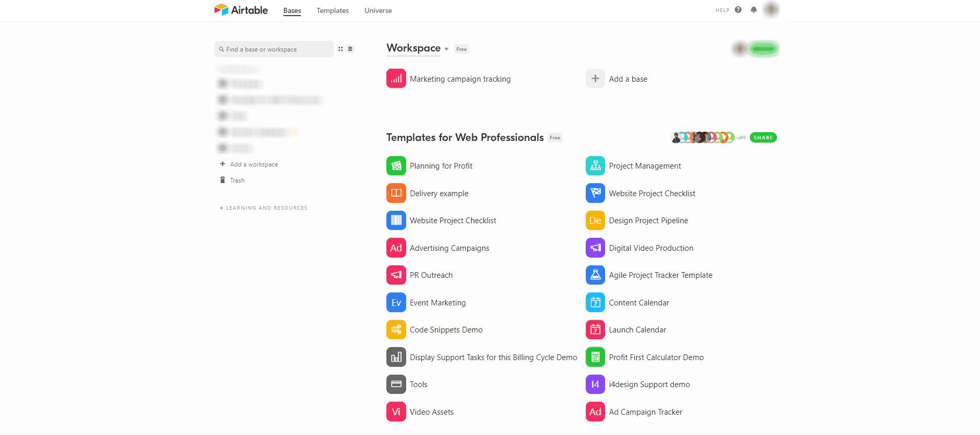Open Profit First Calculator Demo name
Viewport: 980px width, 435px height.
[x=656, y=357]
